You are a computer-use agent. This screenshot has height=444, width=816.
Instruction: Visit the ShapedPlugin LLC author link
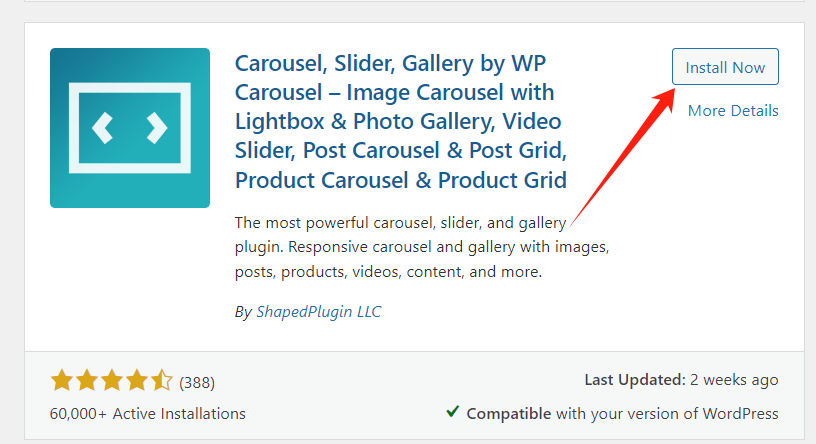317,311
